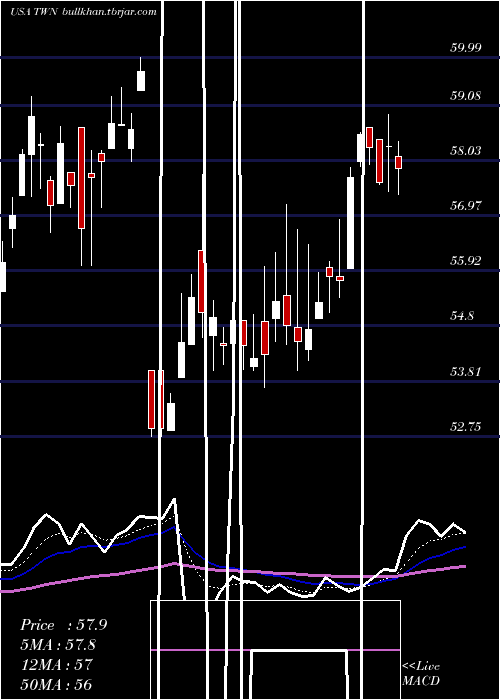Click the '5MA : 57.8' readout
Image resolution: width=500 pixels, height=700 pixels.
[x=58, y=645]
